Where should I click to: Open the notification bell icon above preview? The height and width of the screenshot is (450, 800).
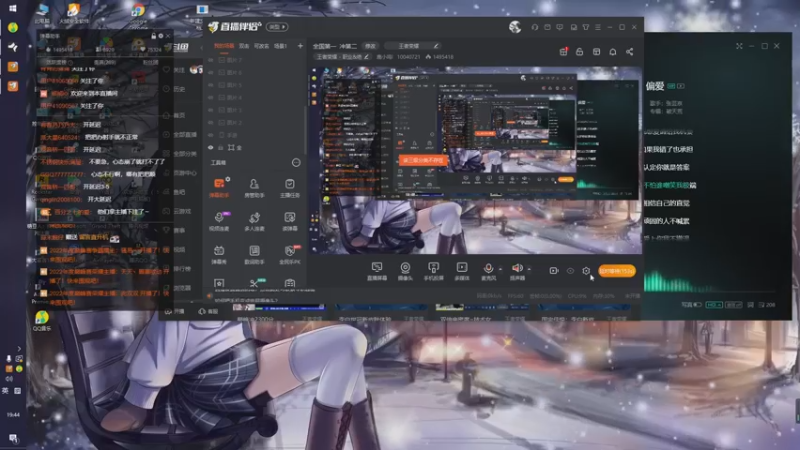613,52
